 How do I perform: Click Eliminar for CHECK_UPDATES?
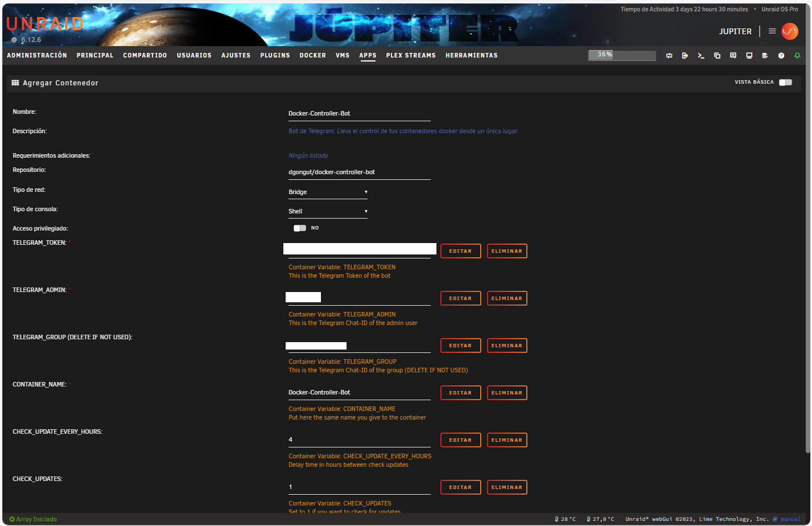point(507,487)
